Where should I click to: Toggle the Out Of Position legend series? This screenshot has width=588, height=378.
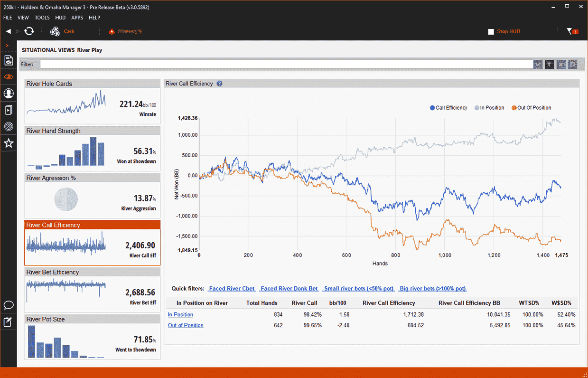tap(532, 108)
